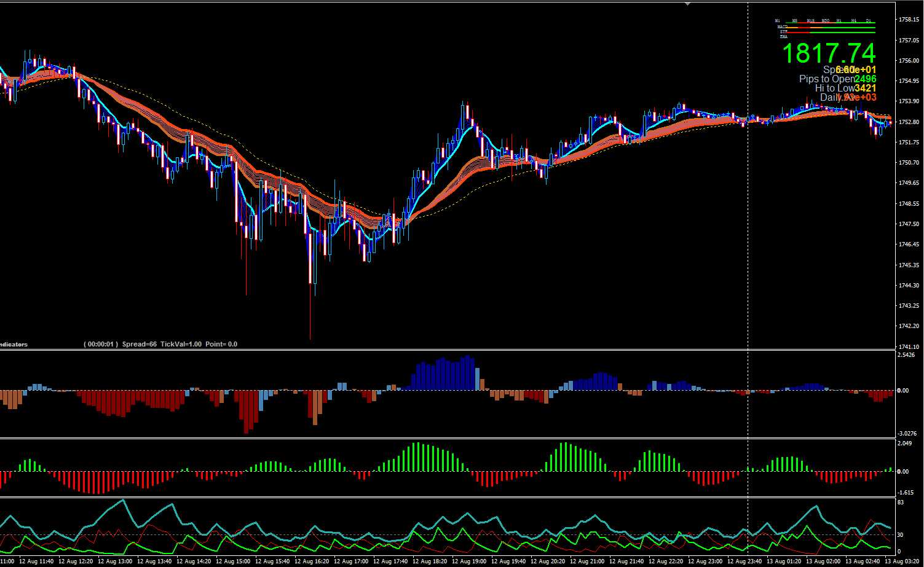Click the '12 Aug 15:00' time axis label

click(233, 561)
